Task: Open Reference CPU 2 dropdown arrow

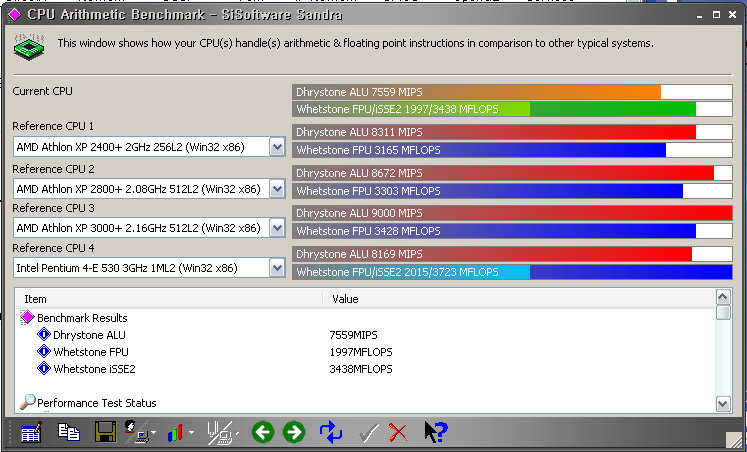Action: pos(277,189)
